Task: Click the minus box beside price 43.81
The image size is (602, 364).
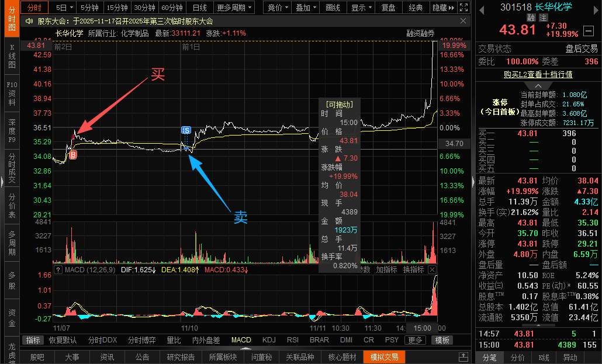Action: coord(588,30)
